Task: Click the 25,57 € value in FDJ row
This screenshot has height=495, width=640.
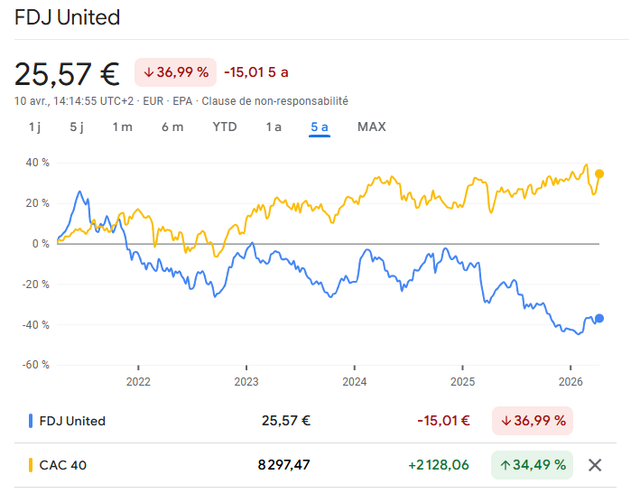Action: tap(286, 421)
